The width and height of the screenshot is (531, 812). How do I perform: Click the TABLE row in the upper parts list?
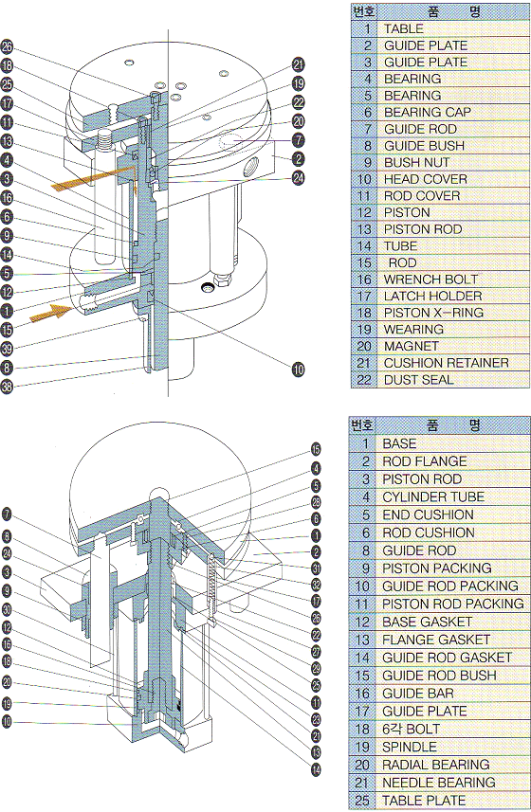click(440, 28)
